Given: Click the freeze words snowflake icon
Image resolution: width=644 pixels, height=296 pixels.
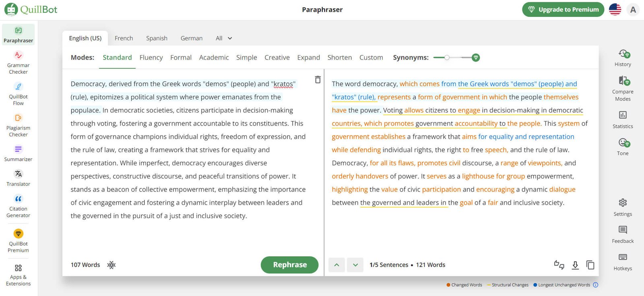Looking at the screenshot, I should click(111, 265).
